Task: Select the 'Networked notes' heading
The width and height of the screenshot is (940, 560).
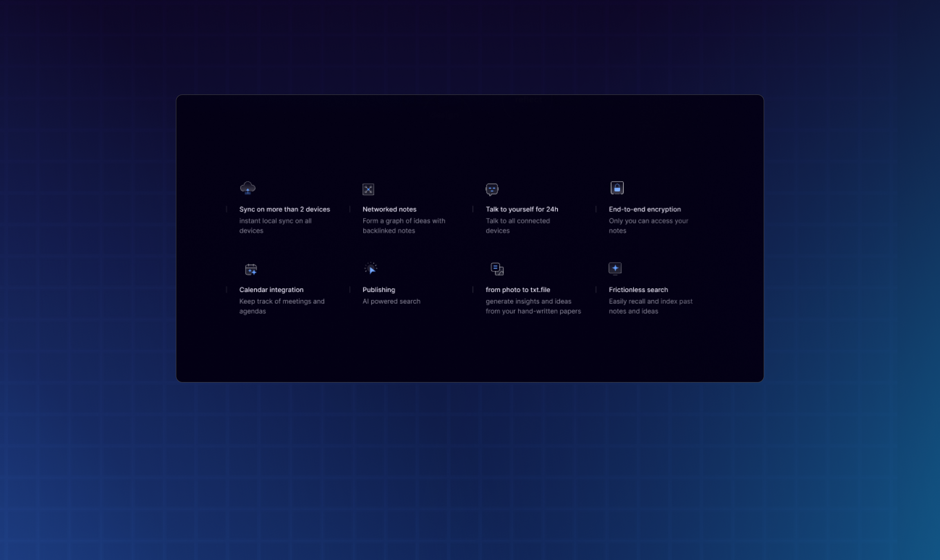Action: 389,209
